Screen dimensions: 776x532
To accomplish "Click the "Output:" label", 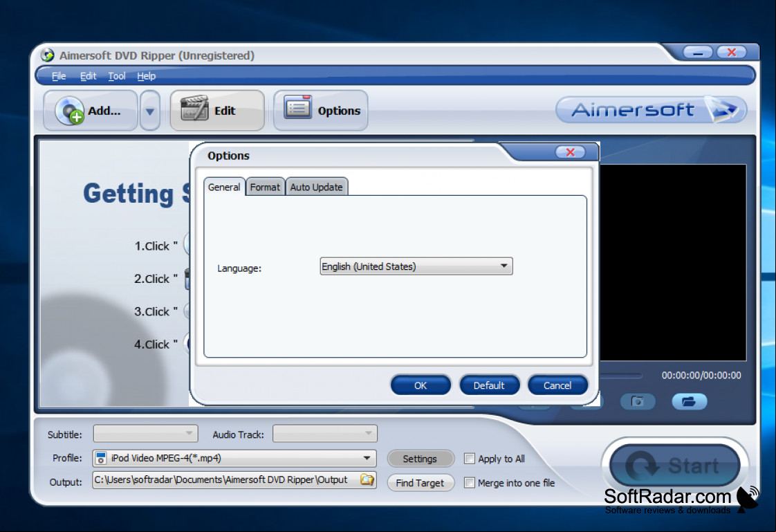I will point(66,482).
